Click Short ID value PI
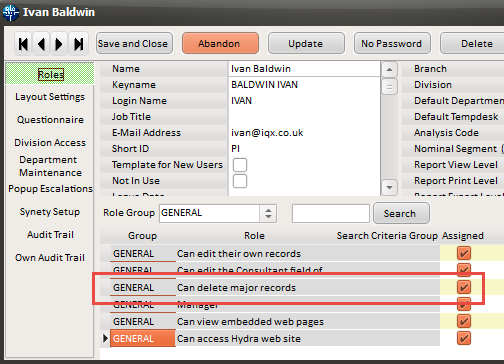The image size is (504, 364). click(235, 149)
